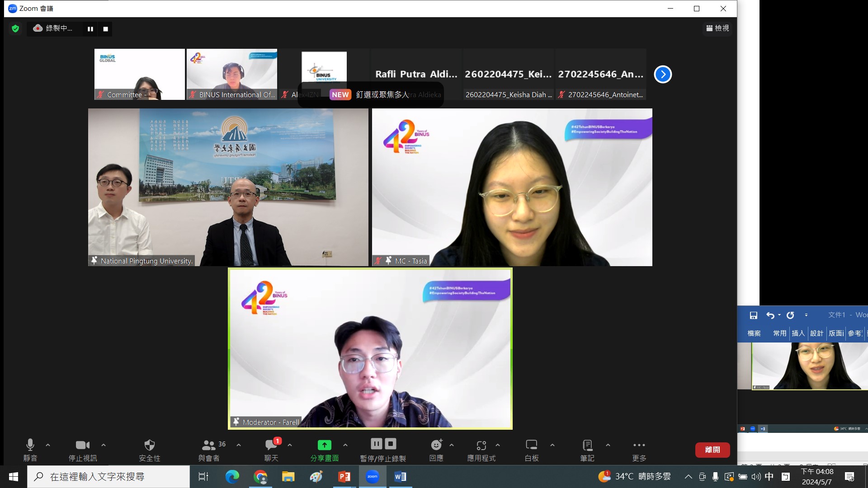Viewport: 868px width, 488px height.
Task: Toggle Stop Video (停止視訊) camera button
Action: (82, 445)
